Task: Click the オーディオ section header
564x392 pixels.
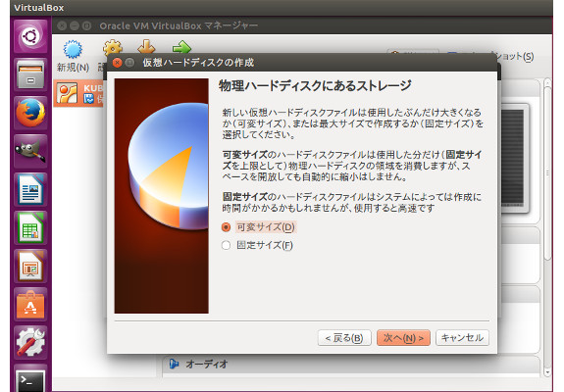Action: pyautogui.click(x=206, y=364)
